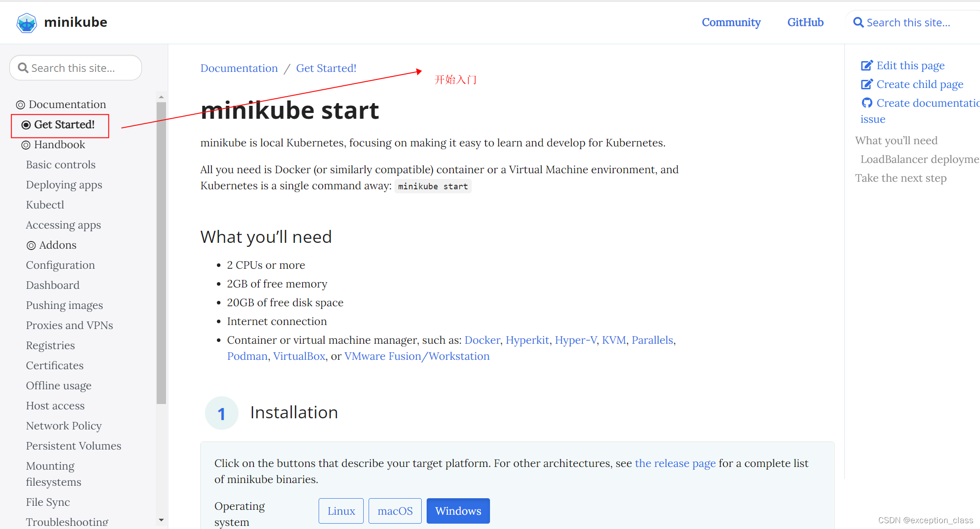Click Create documentation issue link
Image resolution: width=980 pixels, height=529 pixels.
(920, 111)
